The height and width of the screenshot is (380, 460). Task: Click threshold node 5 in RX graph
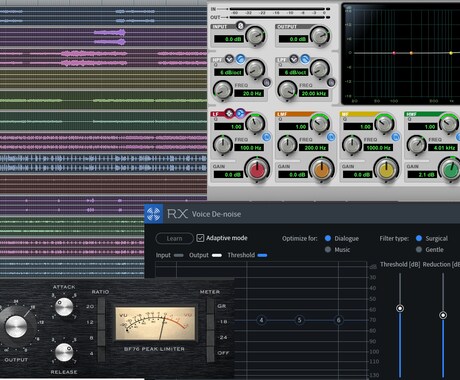point(299,320)
